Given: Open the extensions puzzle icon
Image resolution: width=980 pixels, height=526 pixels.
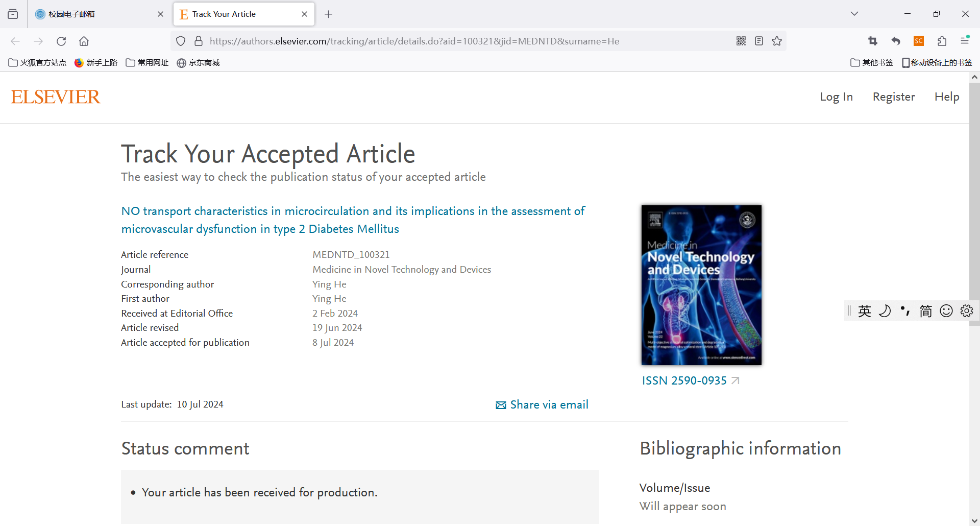Looking at the screenshot, I should click(x=942, y=41).
